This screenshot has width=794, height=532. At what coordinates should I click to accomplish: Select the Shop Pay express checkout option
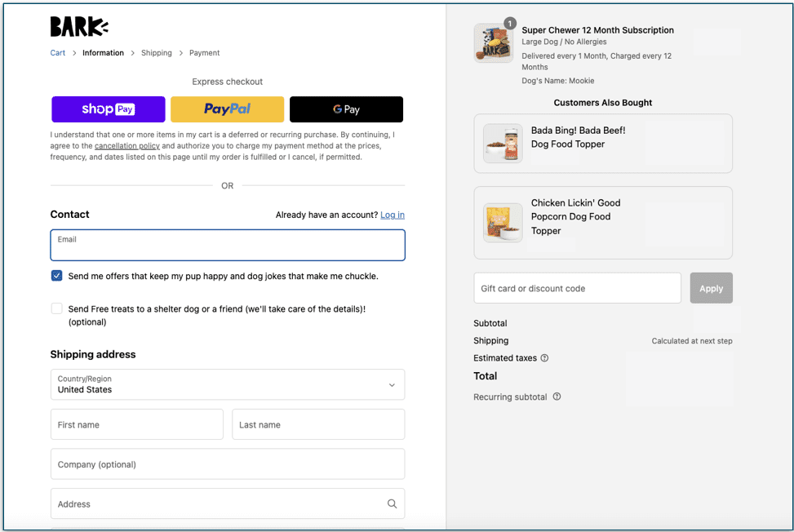108,109
